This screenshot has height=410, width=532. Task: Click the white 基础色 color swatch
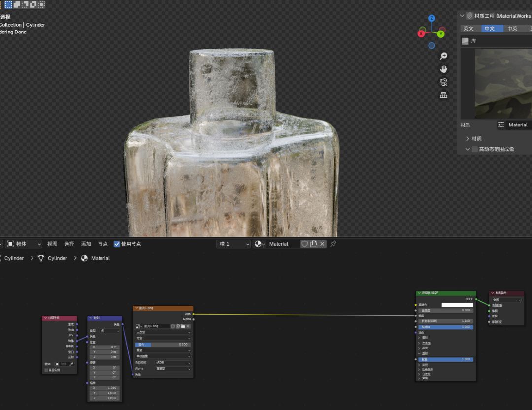tap(457, 305)
